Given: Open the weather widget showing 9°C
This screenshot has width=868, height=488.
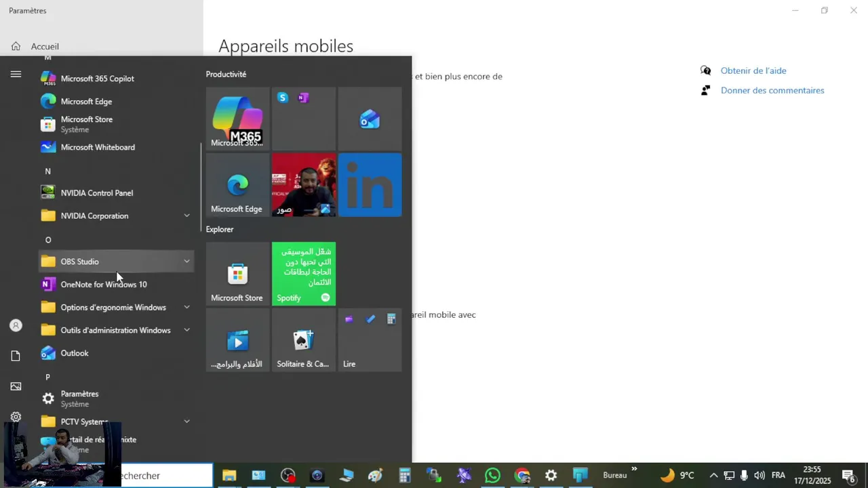Looking at the screenshot, I should [677, 476].
